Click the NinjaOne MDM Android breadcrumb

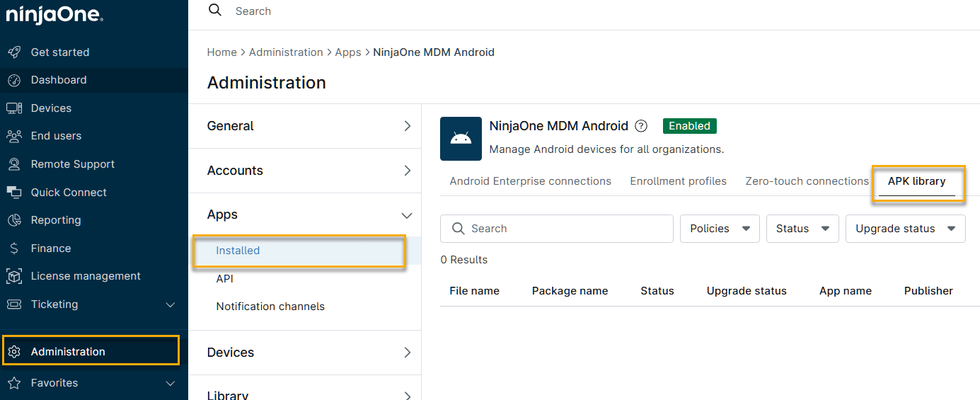(x=434, y=52)
